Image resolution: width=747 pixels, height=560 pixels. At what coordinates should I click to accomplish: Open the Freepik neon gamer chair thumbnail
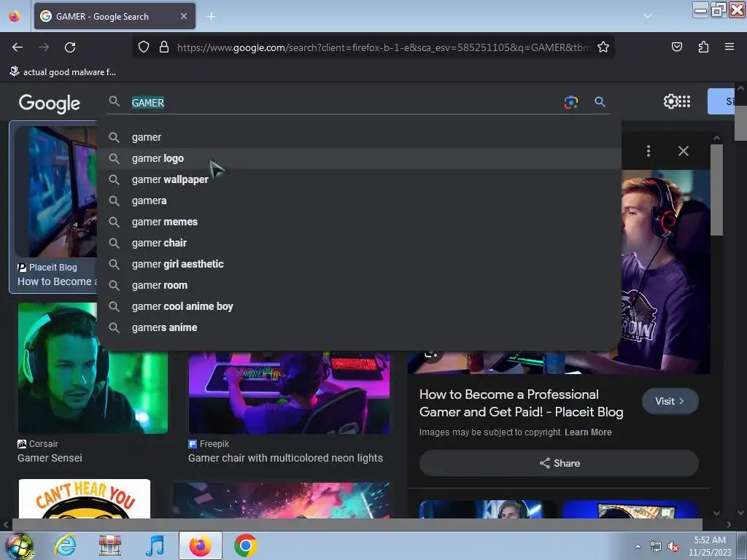[x=289, y=393]
